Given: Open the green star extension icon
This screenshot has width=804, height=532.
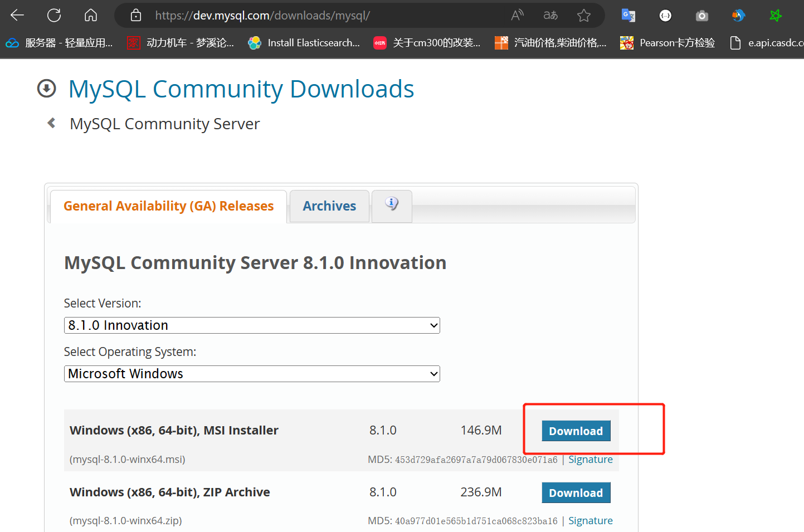Looking at the screenshot, I should coord(776,16).
